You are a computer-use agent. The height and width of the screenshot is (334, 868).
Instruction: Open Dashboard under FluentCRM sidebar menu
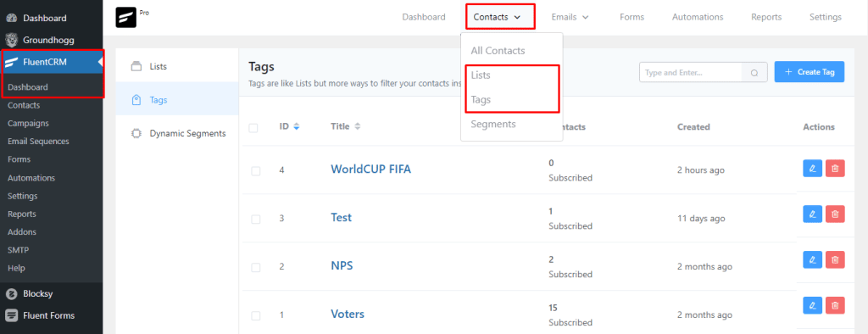(28, 87)
